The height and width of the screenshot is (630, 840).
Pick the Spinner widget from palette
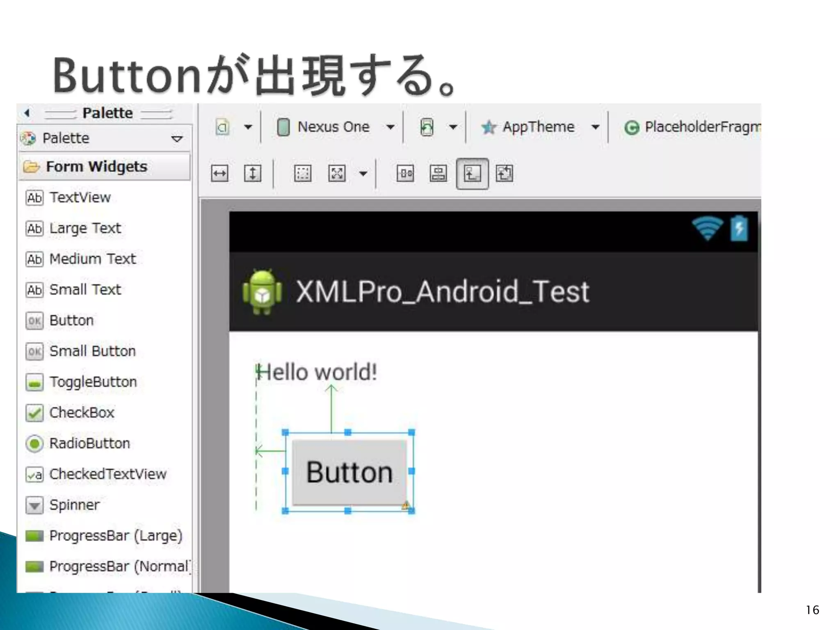[x=74, y=505]
